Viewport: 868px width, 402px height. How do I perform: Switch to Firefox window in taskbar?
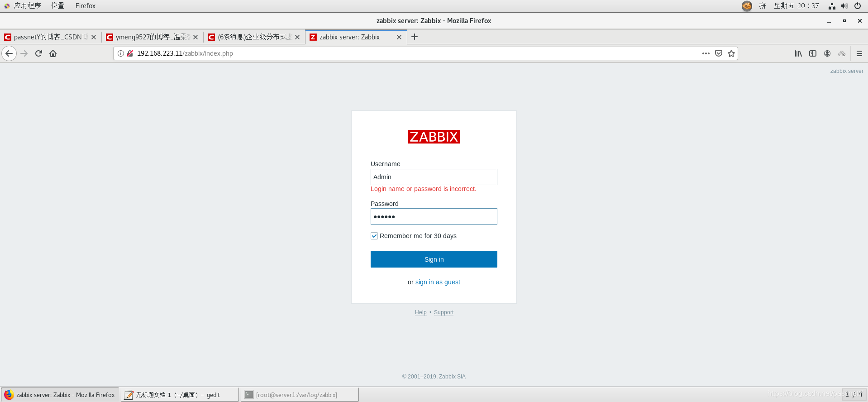click(60, 395)
